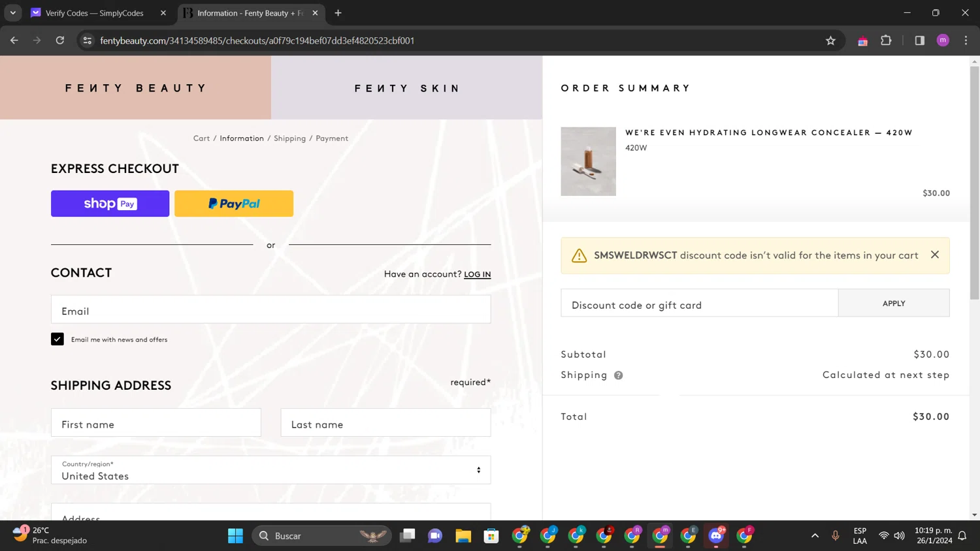Click the warning triangle icon
The height and width of the screenshot is (551, 980).
[579, 255]
